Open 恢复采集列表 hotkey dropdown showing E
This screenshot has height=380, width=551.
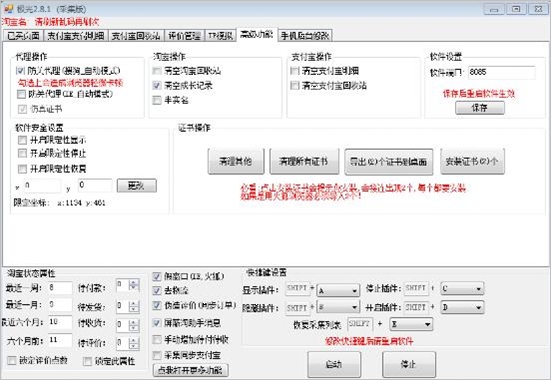click(411, 324)
